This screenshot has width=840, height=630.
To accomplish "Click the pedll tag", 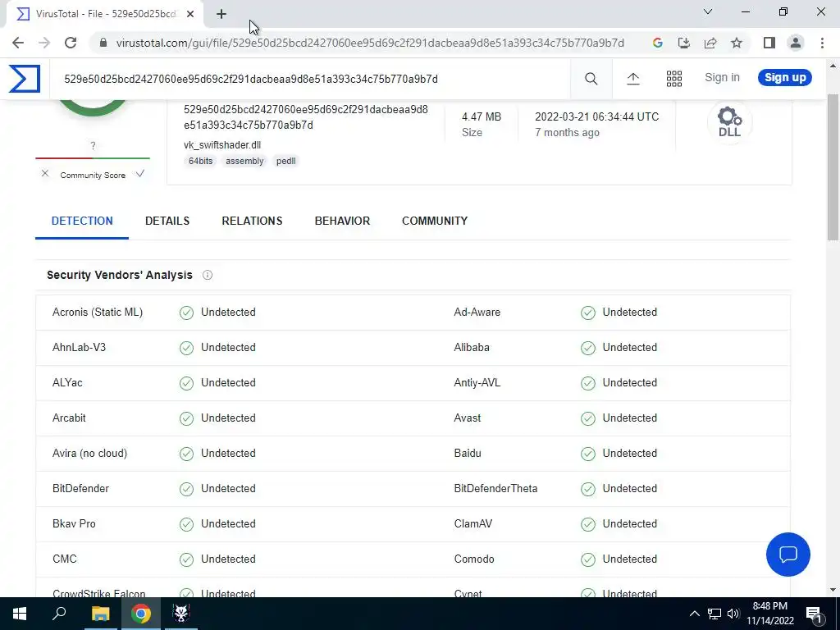I will [x=285, y=161].
